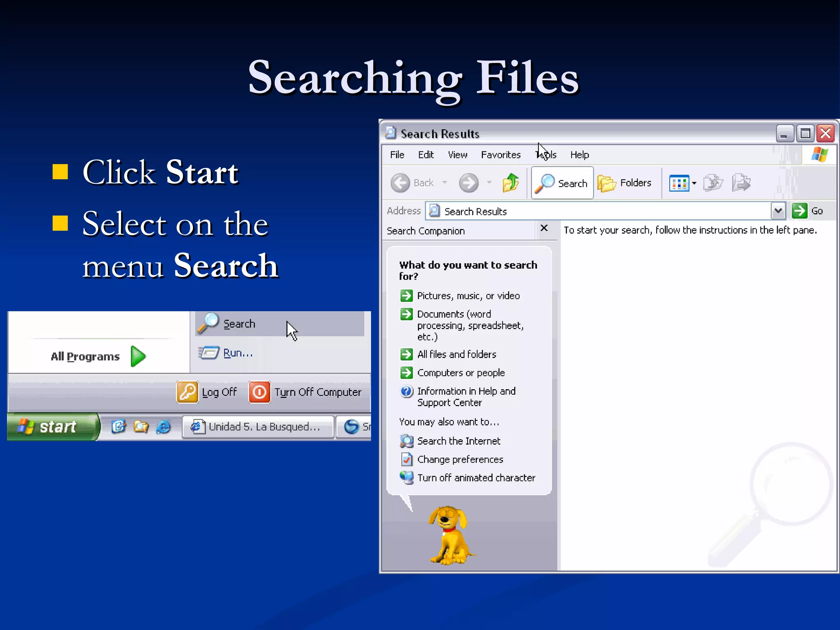Expand All Programs in Start menu
Image resolution: width=840 pixels, height=630 pixels.
[x=98, y=356]
